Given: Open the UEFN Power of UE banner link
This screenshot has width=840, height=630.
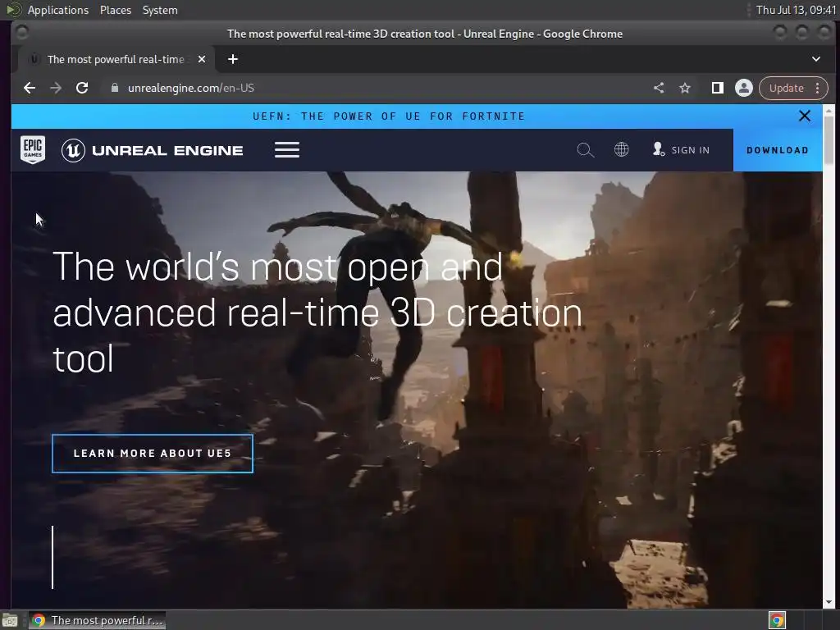Looking at the screenshot, I should click(388, 116).
